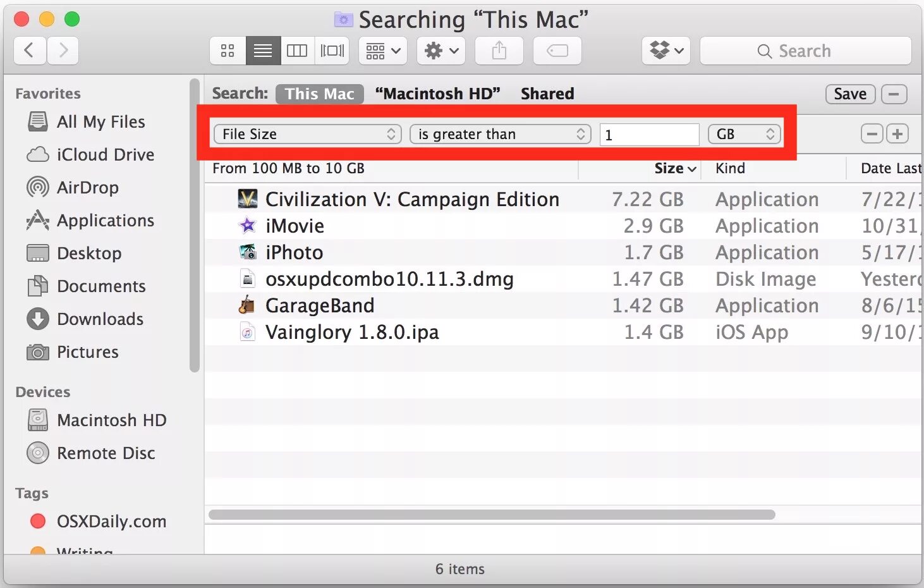Switch to Cover Flow view
The width and height of the screenshot is (924, 588).
[x=332, y=51]
